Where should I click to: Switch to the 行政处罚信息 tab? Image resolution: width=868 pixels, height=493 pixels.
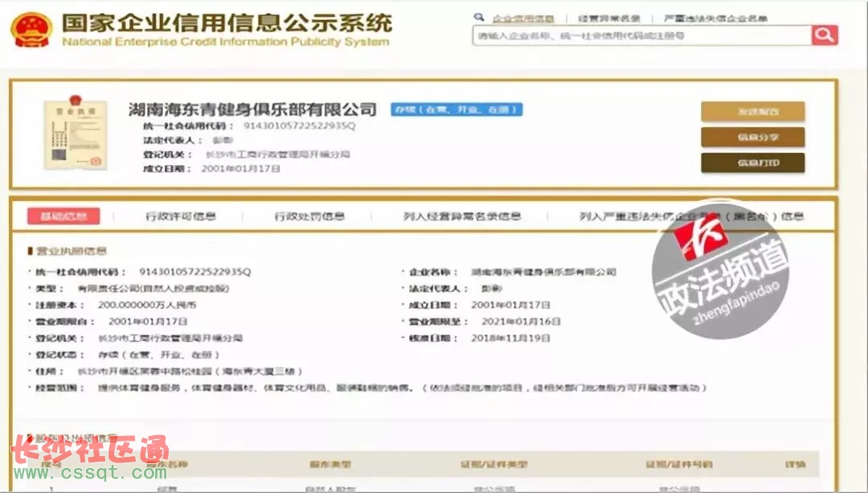click(309, 216)
